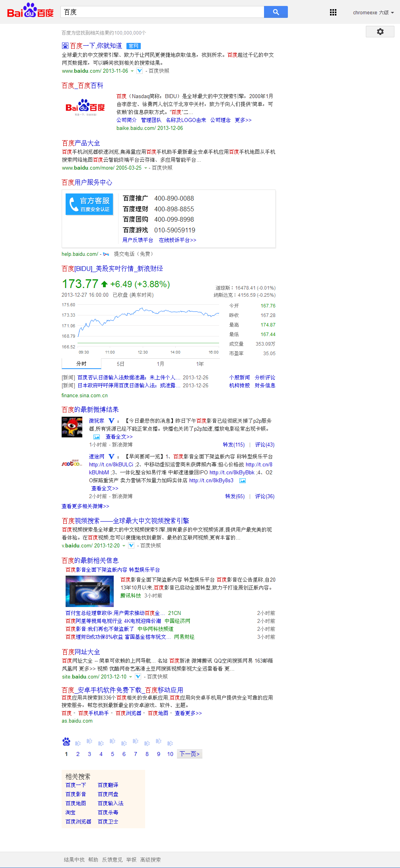
Task: Open 百度网址大全 result title
Action: tap(81, 652)
